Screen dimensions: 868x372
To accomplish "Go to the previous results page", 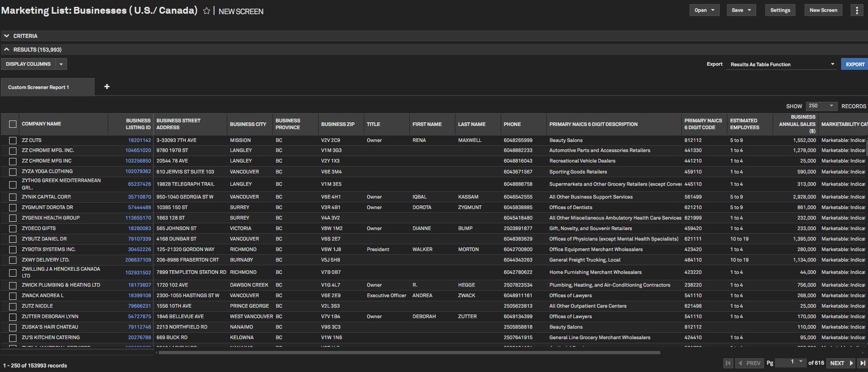I will (x=749, y=363).
